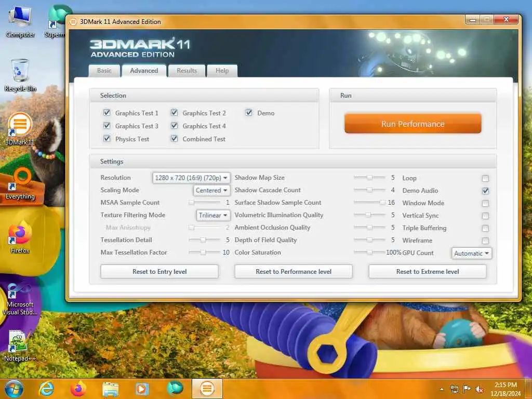532x399 pixels.
Task: Launch the Firefox desktop shortcut
Action: tap(20, 237)
